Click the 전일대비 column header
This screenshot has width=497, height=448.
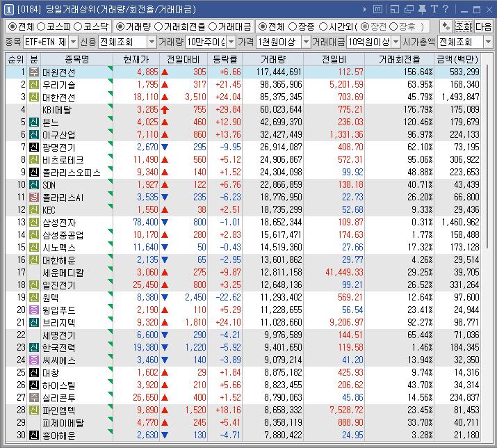click(x=184, y=59)
